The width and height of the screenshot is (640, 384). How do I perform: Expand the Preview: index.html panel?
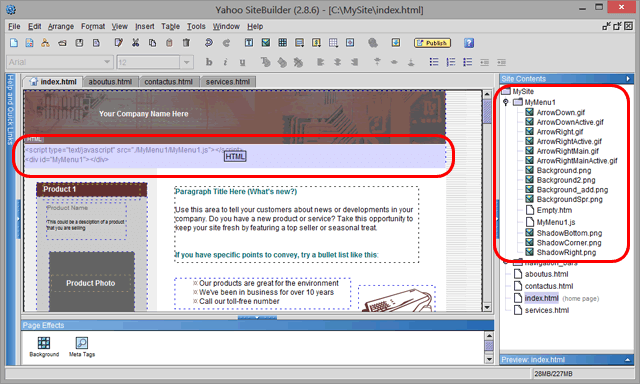pos(627,360)
